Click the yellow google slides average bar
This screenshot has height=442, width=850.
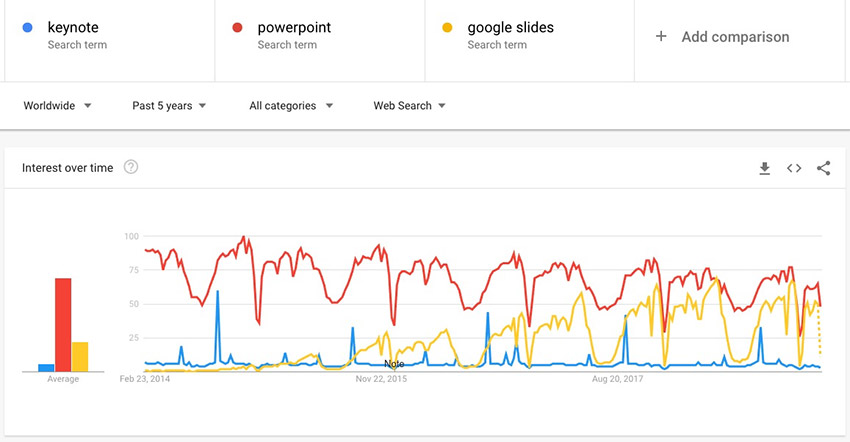coord(80,356)
